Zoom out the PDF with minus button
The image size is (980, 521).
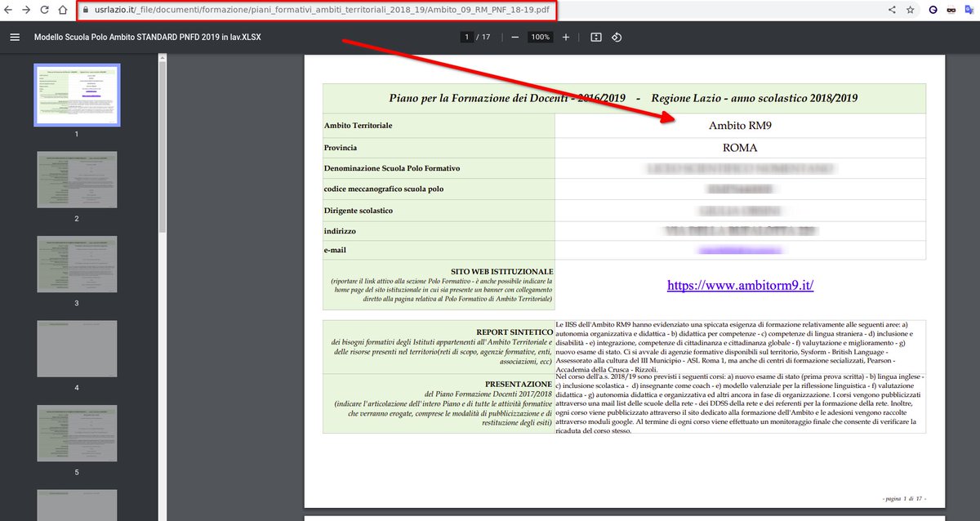(x=515, y=38)
